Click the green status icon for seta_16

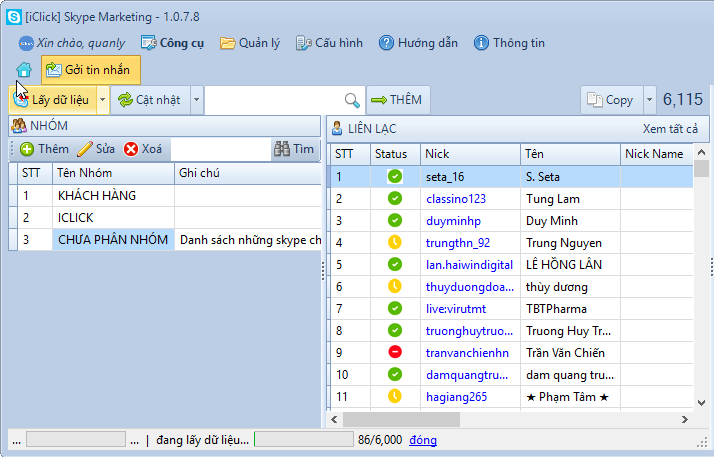pos(395,176)
